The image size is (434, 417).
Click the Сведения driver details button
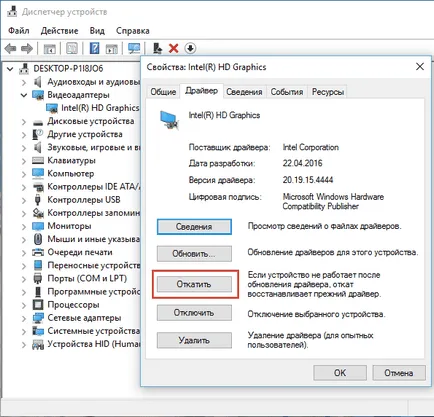coord(194,227)
